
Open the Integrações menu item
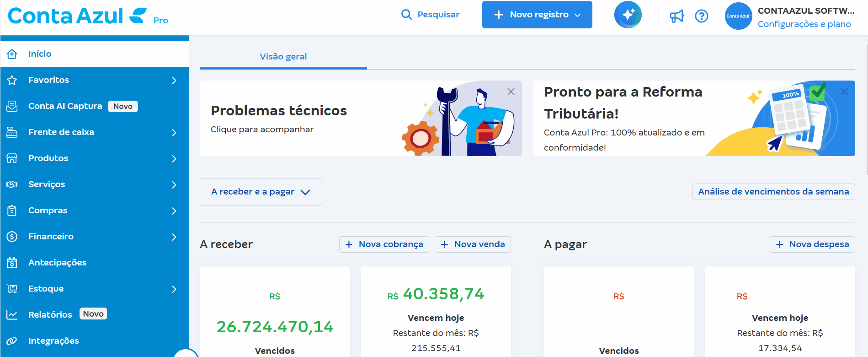pyautogui.click(x=95, y=341)
